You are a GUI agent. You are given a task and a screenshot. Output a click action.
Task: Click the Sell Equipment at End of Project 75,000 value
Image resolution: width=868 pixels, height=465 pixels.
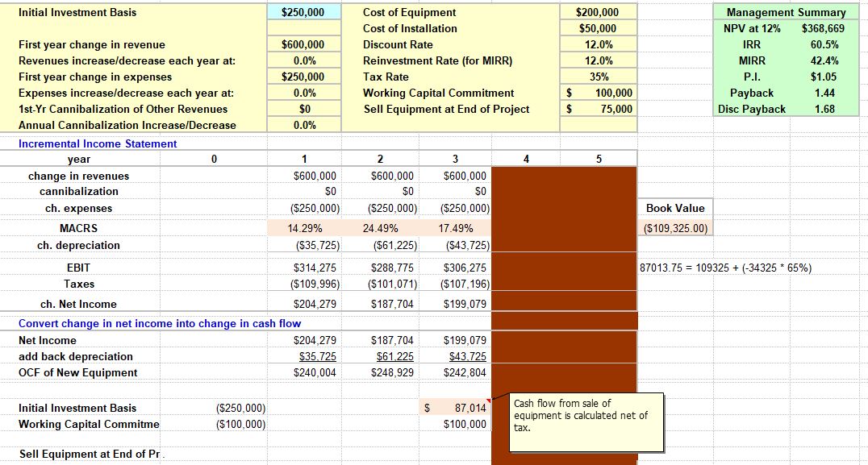pyautogui.click(x=599, y=109)
